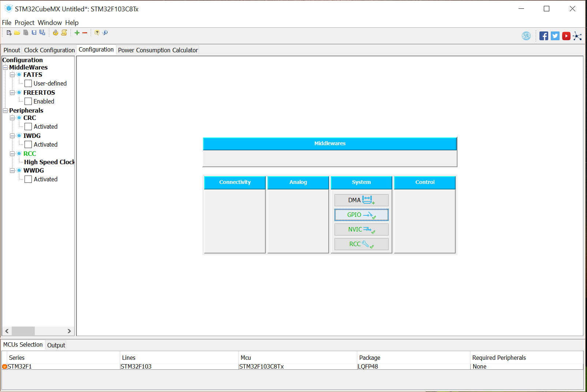587x392 pixels.
Task: Select the Configuration tab
Action: [x=96, y=49]
